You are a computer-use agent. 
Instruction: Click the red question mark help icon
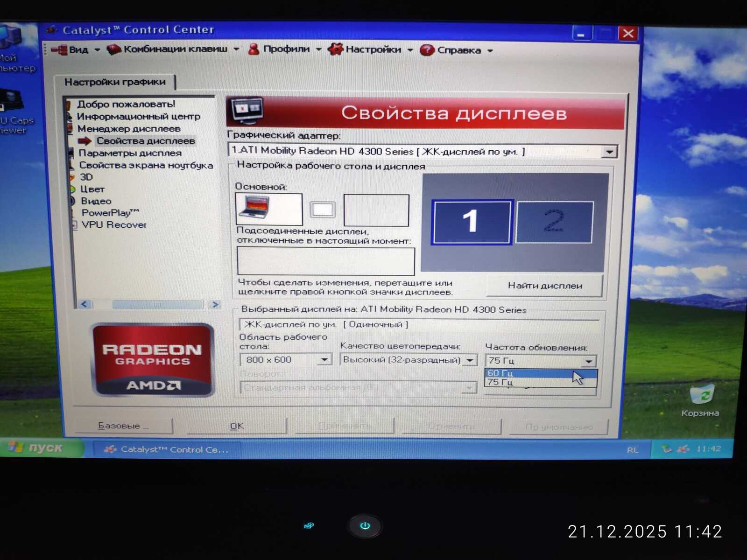(x=427, y=50)
